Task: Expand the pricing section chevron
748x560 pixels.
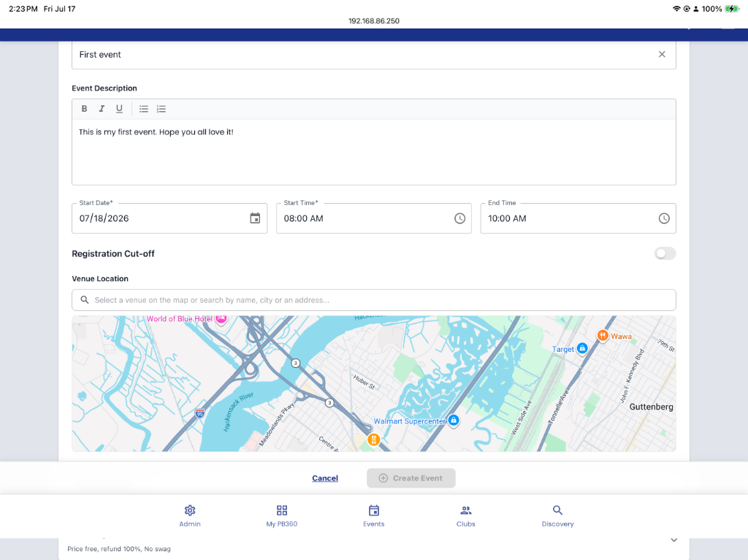Action: click(673, 540)
